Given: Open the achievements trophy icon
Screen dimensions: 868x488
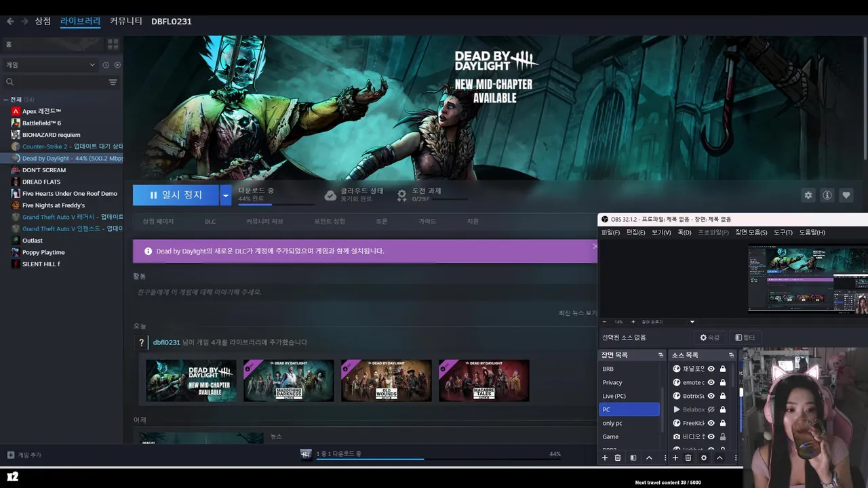Looking at the screenshot, I should [401, 195].
